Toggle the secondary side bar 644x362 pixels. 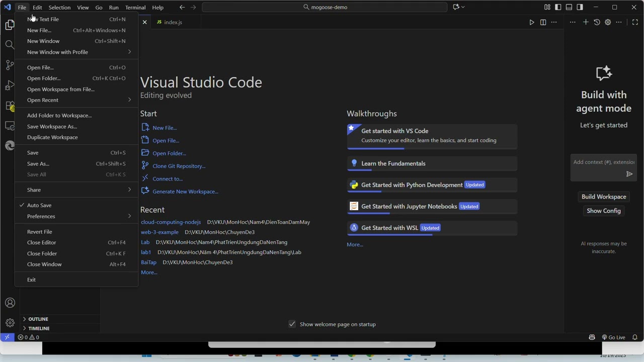(x=580, y=7)
